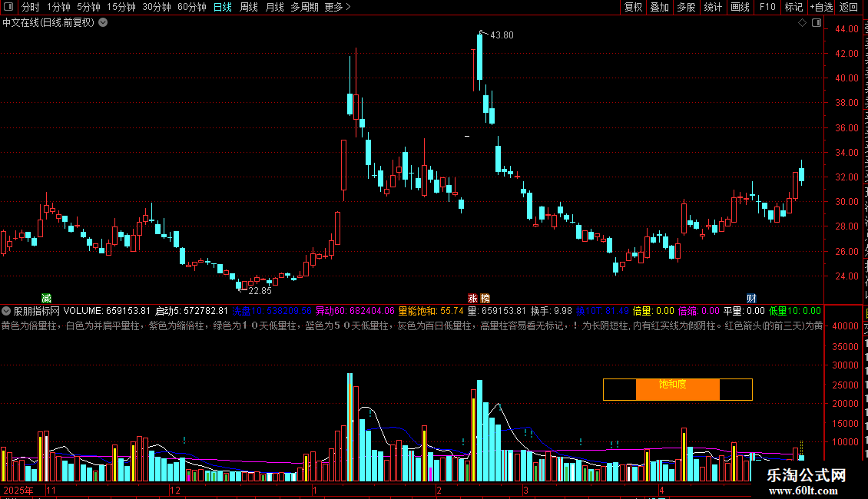Add stock with +自选 button

click(x=821, y=7)
